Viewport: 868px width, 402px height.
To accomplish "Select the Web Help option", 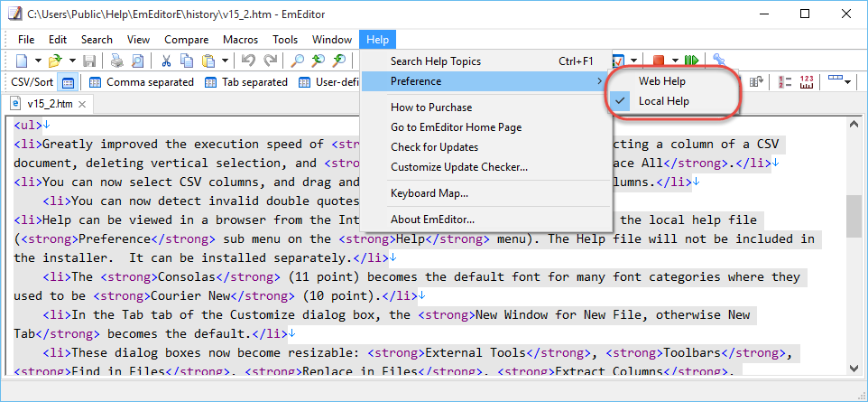I will click(x=673, y=81).
